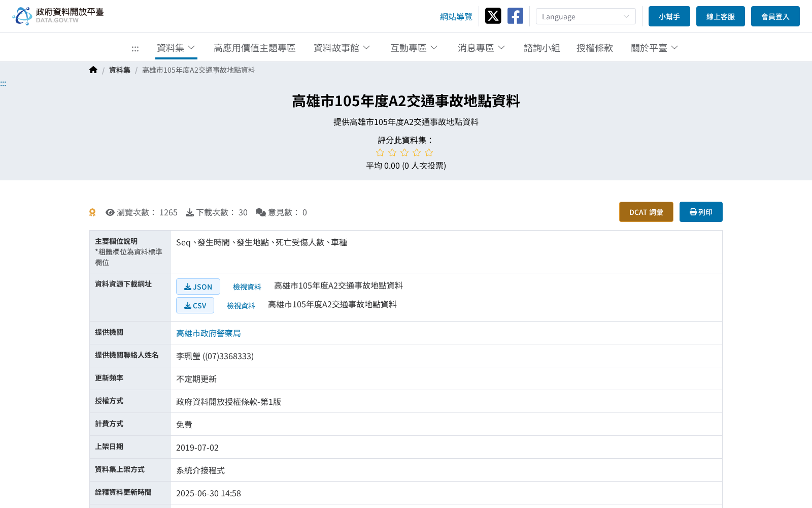Select the 2025-06-30 14:58 update time
812x508 pixels.
click(x=209, y=493)
